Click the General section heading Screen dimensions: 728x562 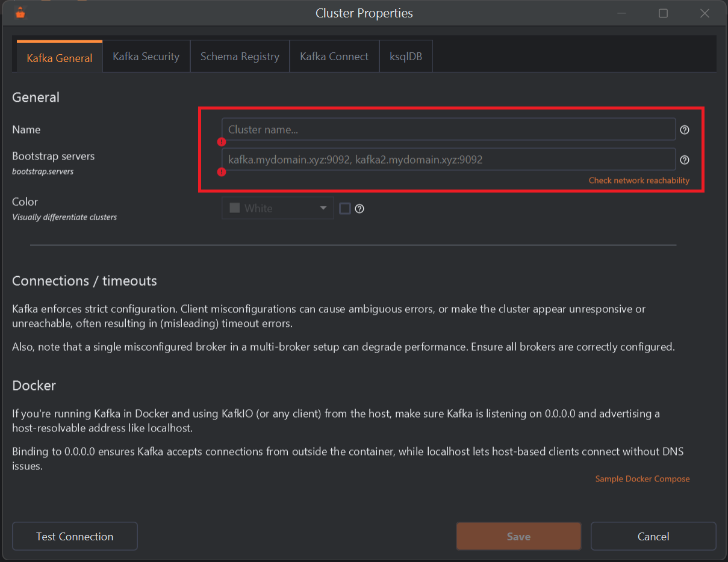tap(36, 97)
